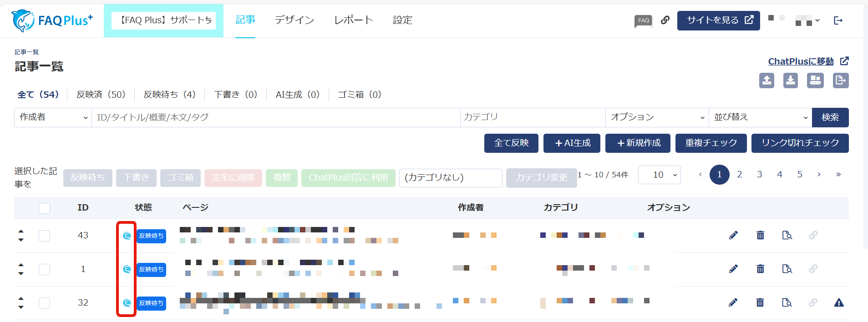Select the 反映待ち (4) filter tab
The width and height of the screenshot is (868, 322).
pyautogui.click(x=169, y=95)
